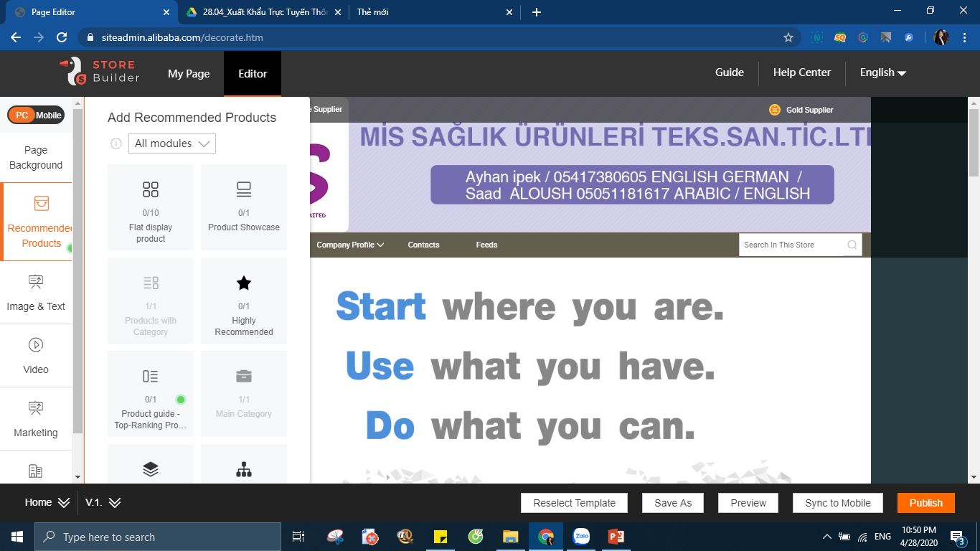Select the stacked layers module icon

pos(151,469)
